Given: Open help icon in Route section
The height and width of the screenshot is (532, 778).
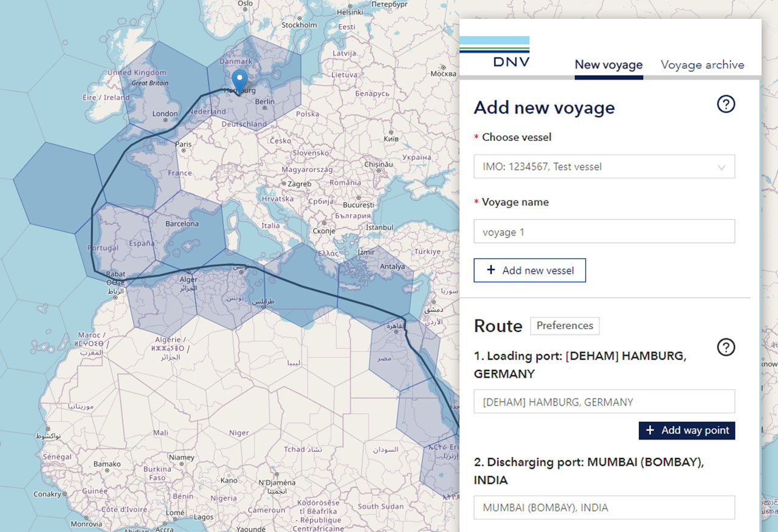Looking at the screenshot, I should [726, 347].
